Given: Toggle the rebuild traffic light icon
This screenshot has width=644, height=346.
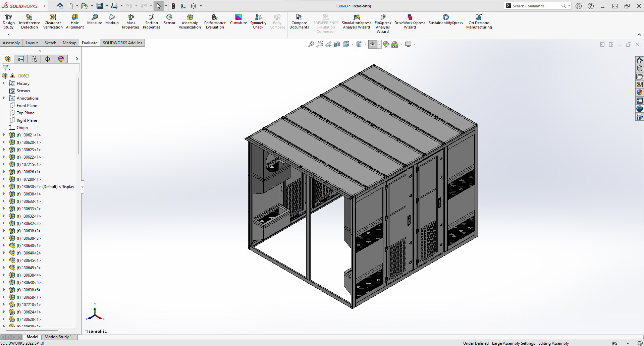Looking at the screenshot, I should [x=173, y=6].
